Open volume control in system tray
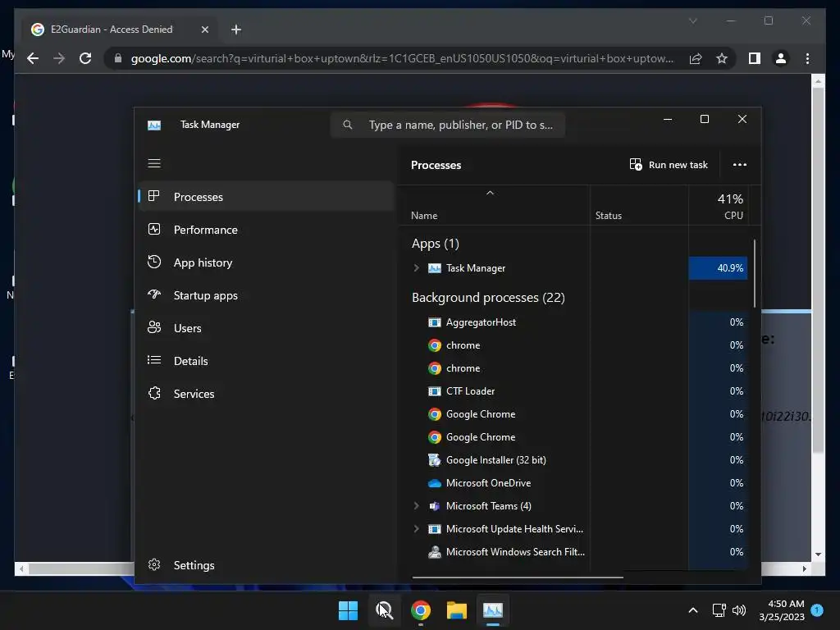This screenshot has width=840, height=630. pyautogui.click(x=739, y=610)
